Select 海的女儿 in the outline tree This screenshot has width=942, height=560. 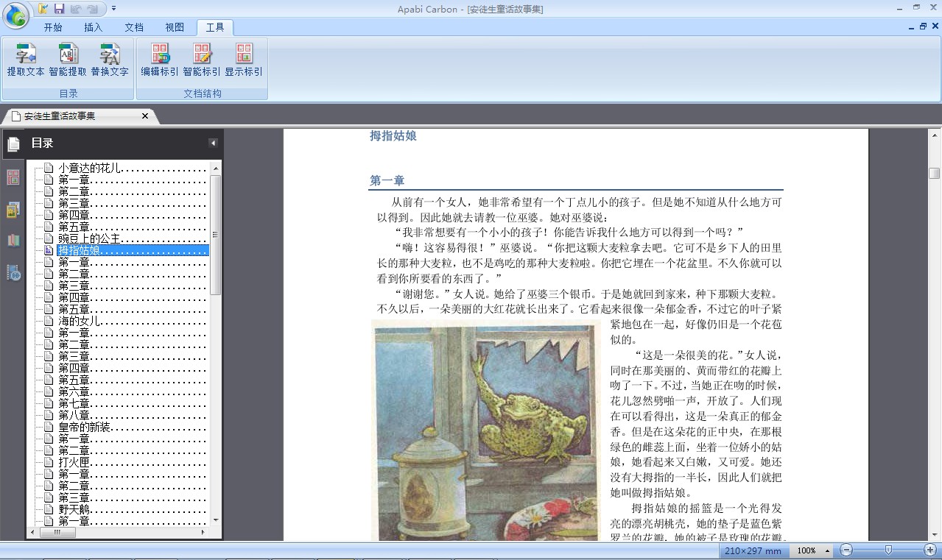click(79, 321)
